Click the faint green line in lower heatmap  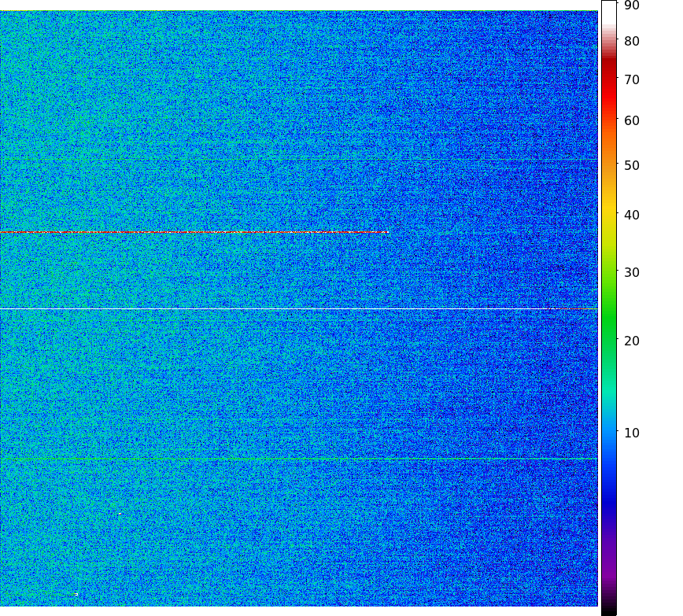pos(299,459)
